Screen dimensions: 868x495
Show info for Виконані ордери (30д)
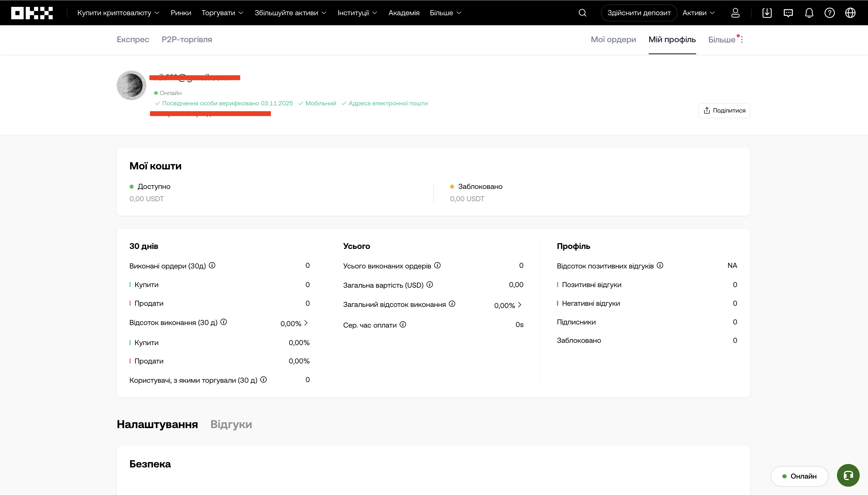tap(212, 265)
